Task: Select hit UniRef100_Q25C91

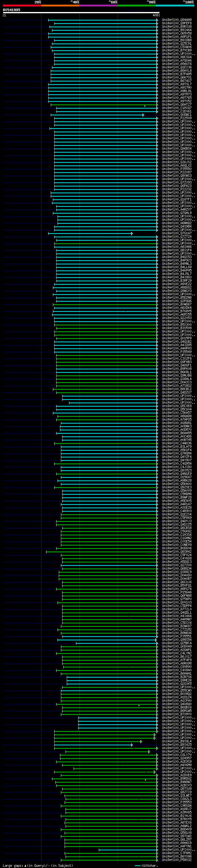Action: pyautogui.click(x=177, y=43)
